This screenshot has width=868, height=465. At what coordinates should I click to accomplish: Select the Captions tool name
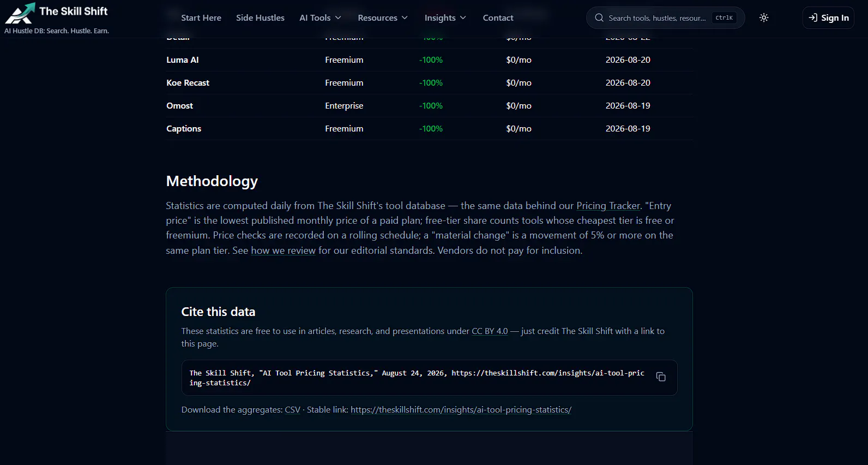(x=184, y=129)
